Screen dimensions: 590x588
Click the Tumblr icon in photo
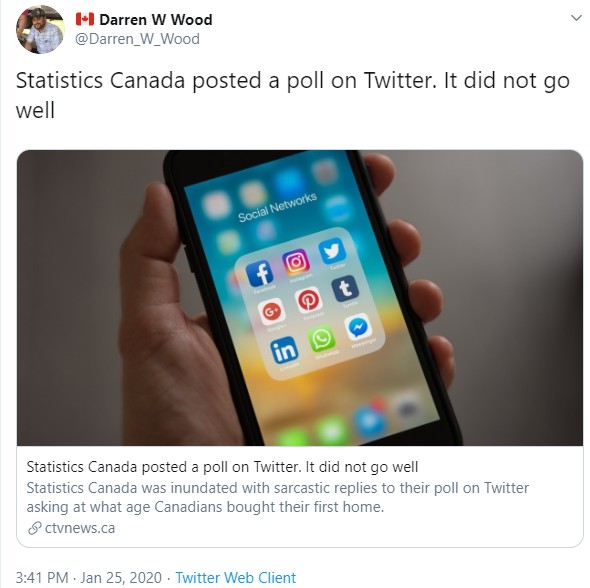coord(345,289)
